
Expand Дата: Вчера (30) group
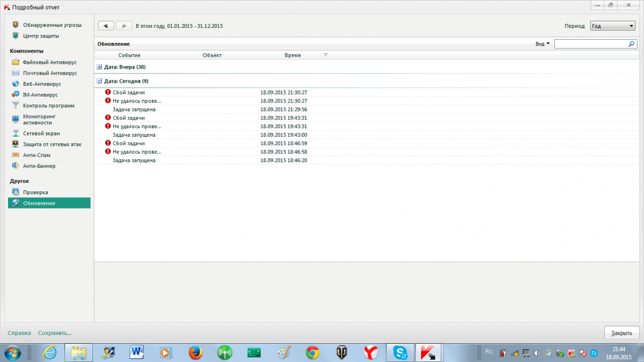[99, 67]
